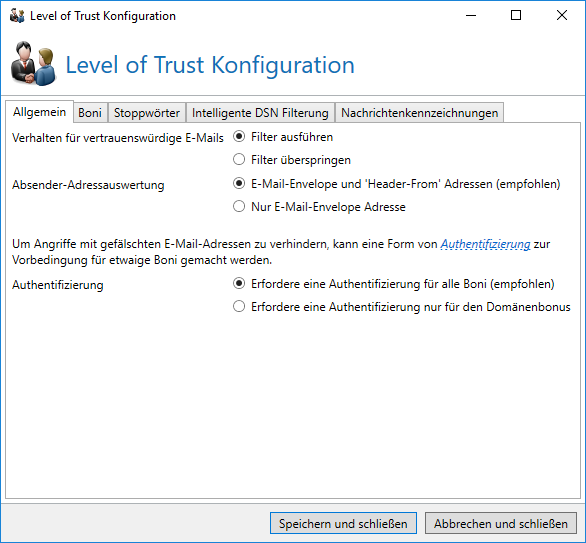The height and width of the screenshot is (543, 586).
Task: Minimize the Level of Trust window
Action: coord(471,15)
